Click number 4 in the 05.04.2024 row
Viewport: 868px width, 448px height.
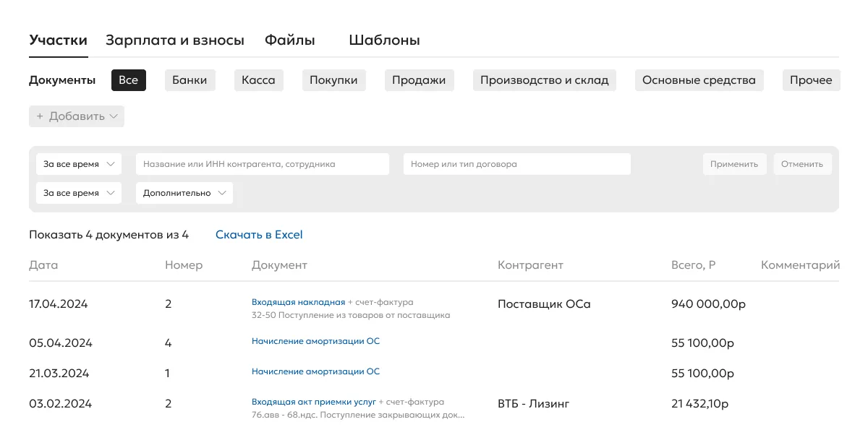[169, 343]
